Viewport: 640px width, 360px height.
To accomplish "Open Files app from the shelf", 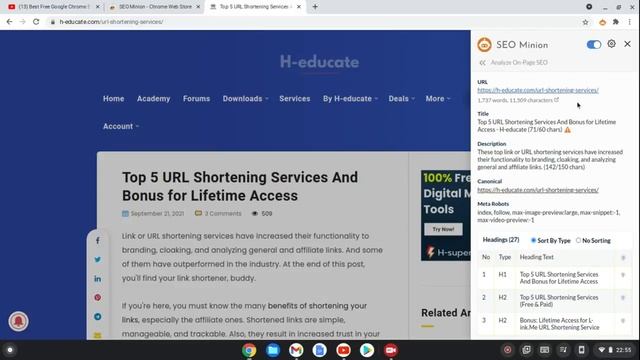I will coord(273,350).
